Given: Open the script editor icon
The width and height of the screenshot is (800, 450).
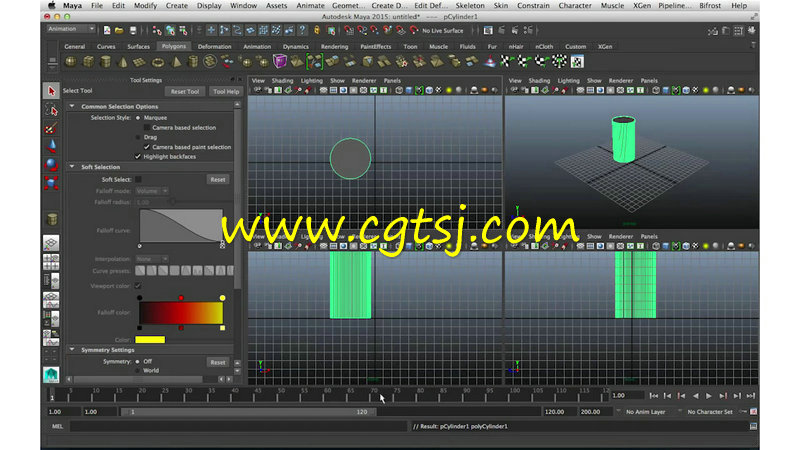Looking at the screenshot, I should pyautogui.click(x=754, y=427).
